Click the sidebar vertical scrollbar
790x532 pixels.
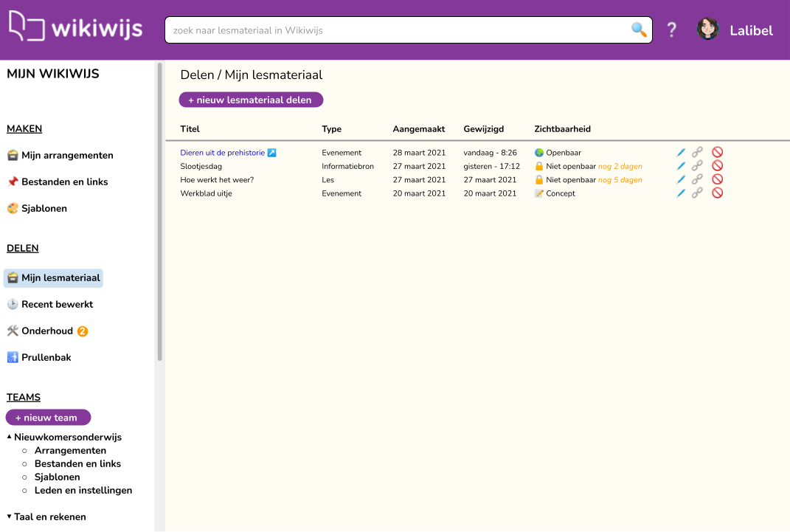160,212
